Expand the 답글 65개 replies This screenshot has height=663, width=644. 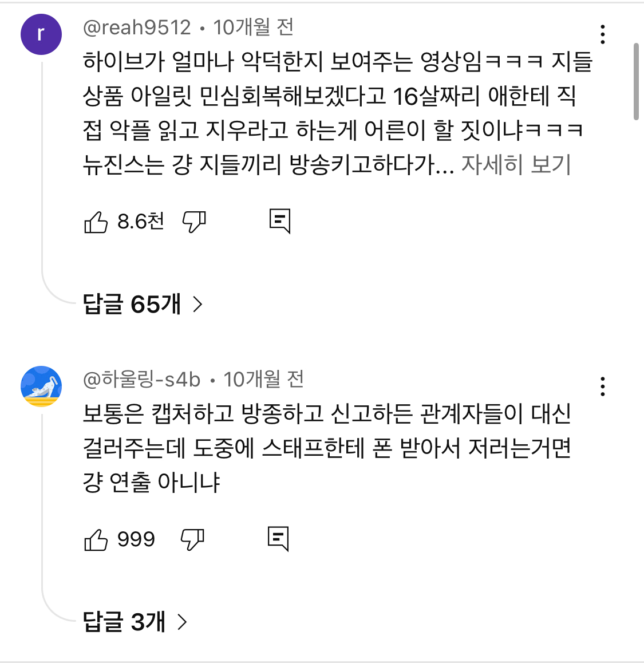[x=143, y=304]
